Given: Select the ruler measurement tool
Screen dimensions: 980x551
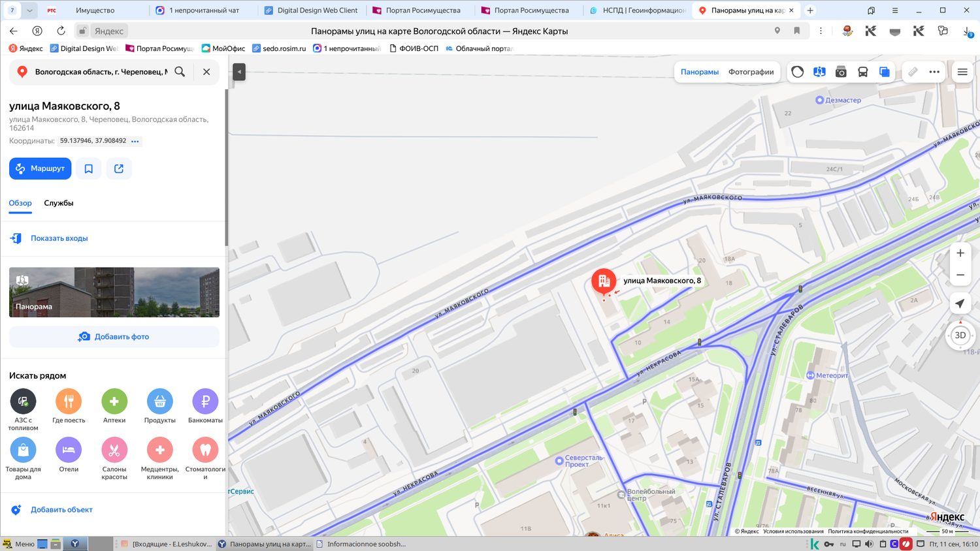Looking at the screenshot, I should pyautogui.click(x=913, y=72).
